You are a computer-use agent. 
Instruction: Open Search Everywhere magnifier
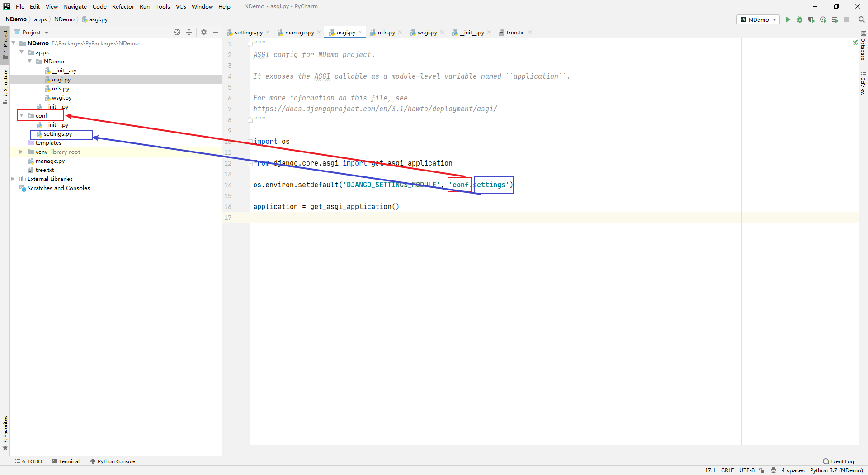(x=862, y=19)
